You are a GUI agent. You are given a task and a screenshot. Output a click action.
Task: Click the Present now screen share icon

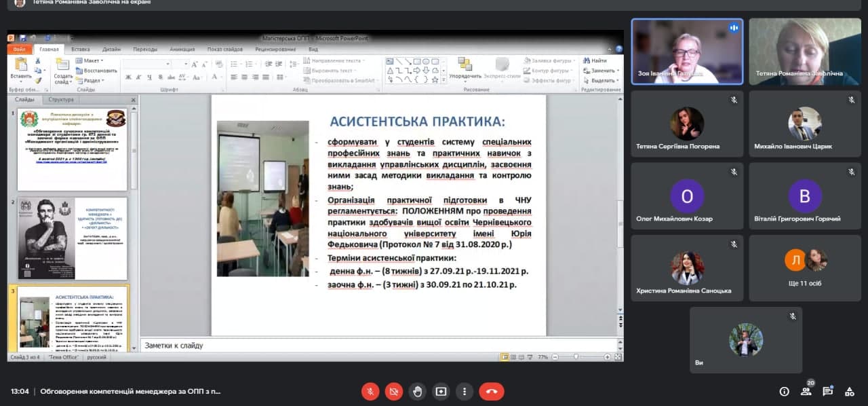(x=441, y=391)
